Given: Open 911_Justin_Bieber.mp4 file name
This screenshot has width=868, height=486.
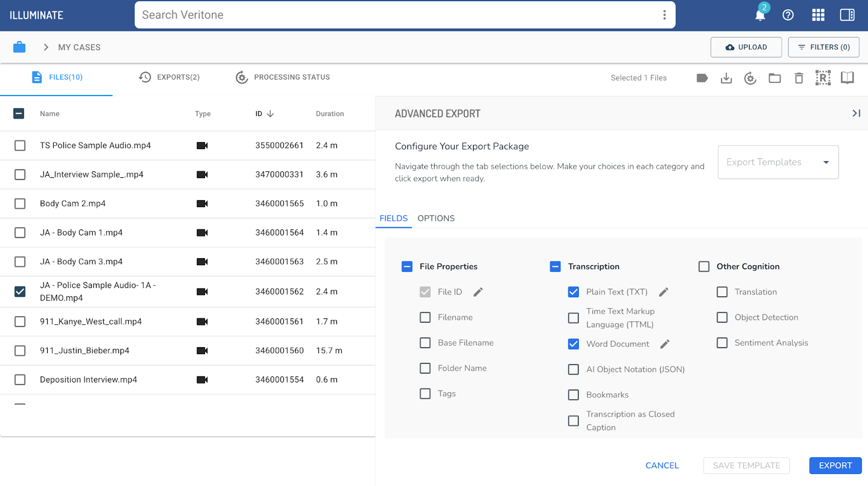Looking at the screenshot, I should (85, 350).
